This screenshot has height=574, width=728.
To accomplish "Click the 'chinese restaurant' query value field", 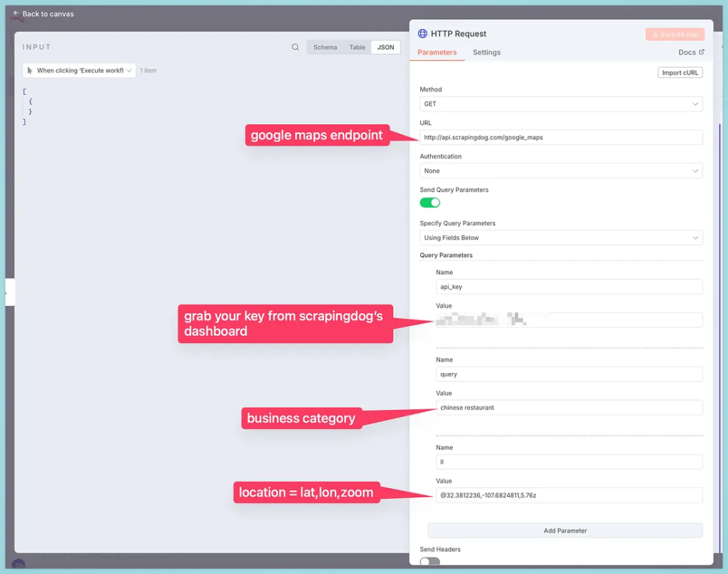I will 569,408.
